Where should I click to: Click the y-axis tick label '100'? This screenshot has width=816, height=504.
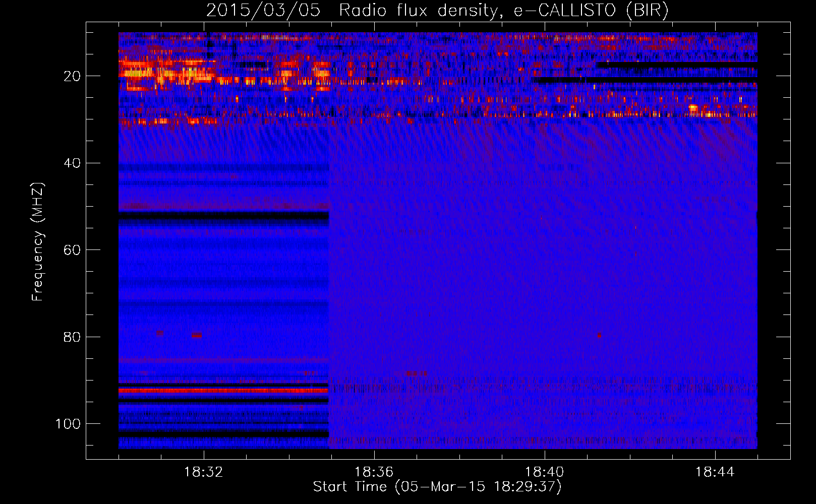[68, 424]
